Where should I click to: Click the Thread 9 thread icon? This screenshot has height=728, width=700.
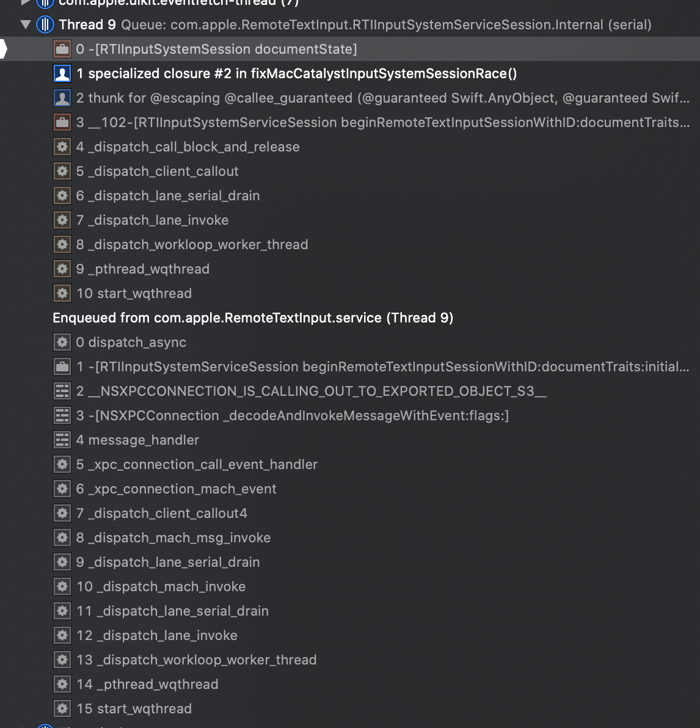(x=45, y=24)
